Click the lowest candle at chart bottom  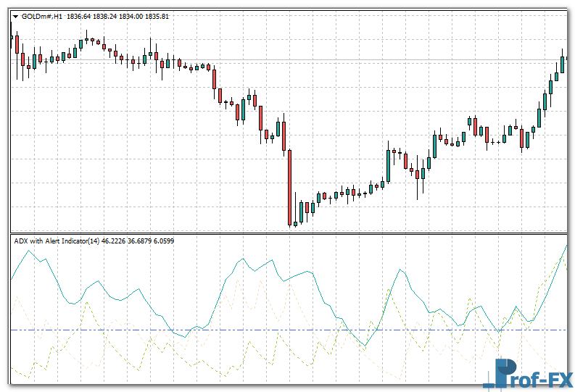(x=295, y=224)
